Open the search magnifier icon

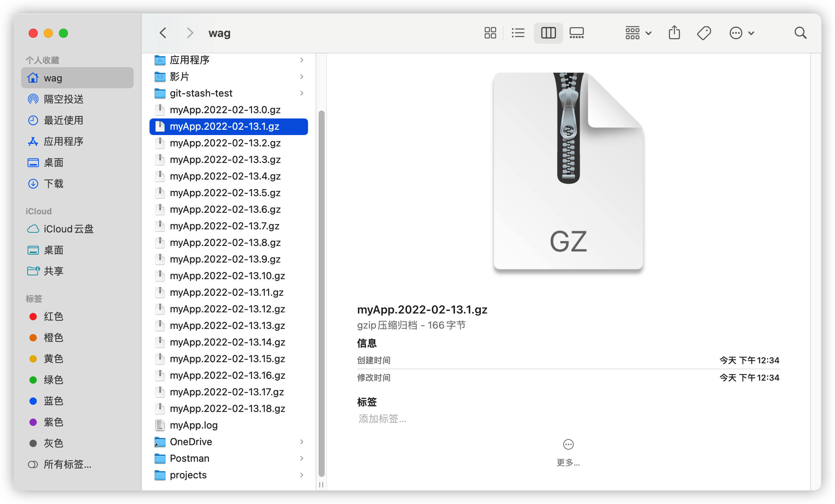[800, 33]
